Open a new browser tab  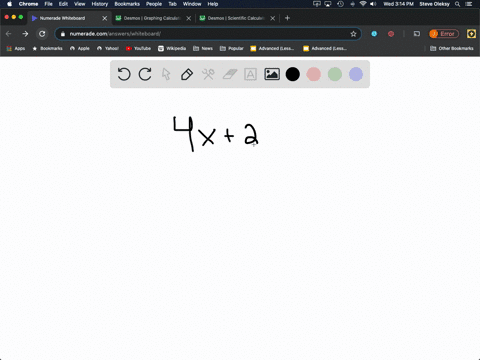tap(287, 18)
